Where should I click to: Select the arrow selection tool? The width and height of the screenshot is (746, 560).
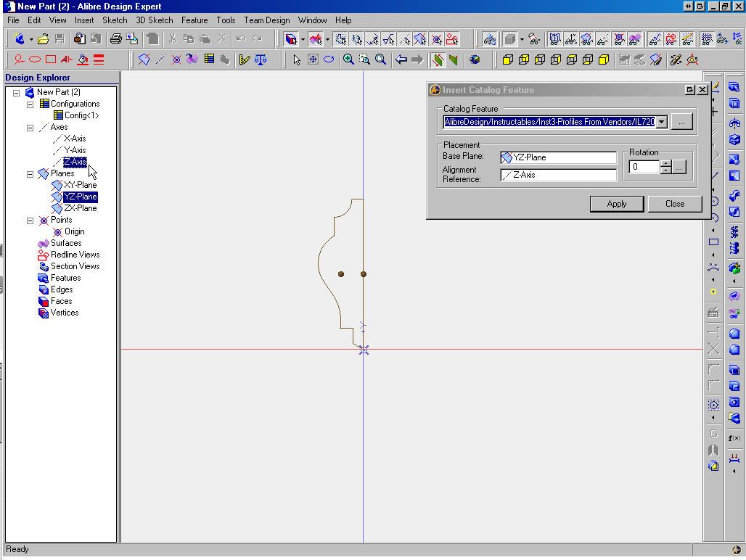296,59
